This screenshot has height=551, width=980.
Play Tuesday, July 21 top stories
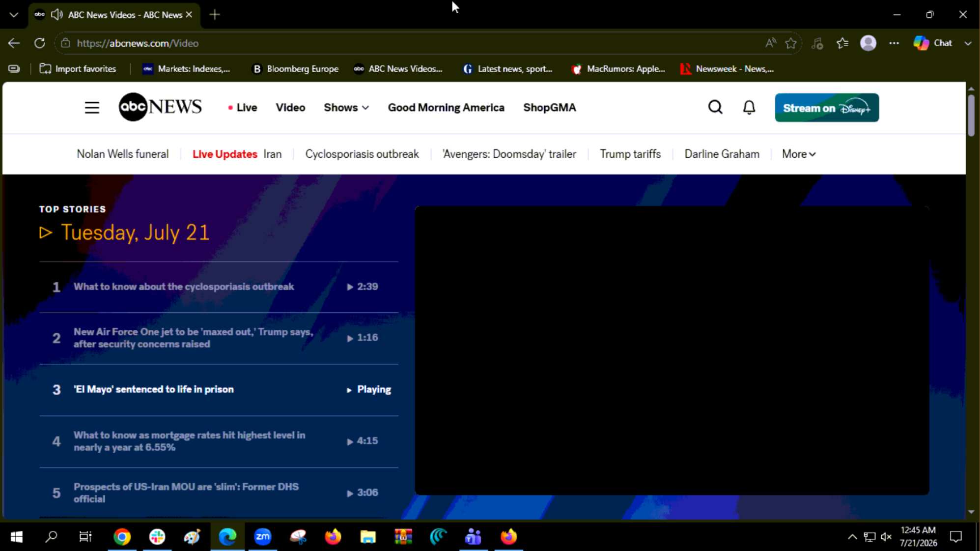point(125,232)
